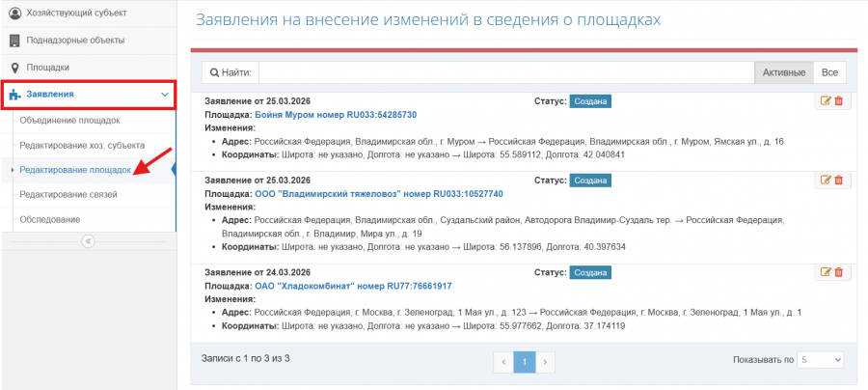Collapse sidebar using double-arrow icon
This screenshot has width=868, height=390.
click(88, 241)
